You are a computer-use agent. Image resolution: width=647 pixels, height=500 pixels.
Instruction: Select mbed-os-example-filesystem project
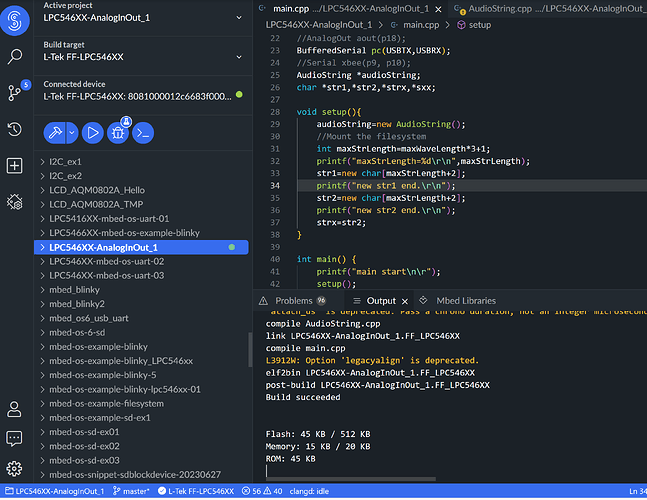point(143,404)
